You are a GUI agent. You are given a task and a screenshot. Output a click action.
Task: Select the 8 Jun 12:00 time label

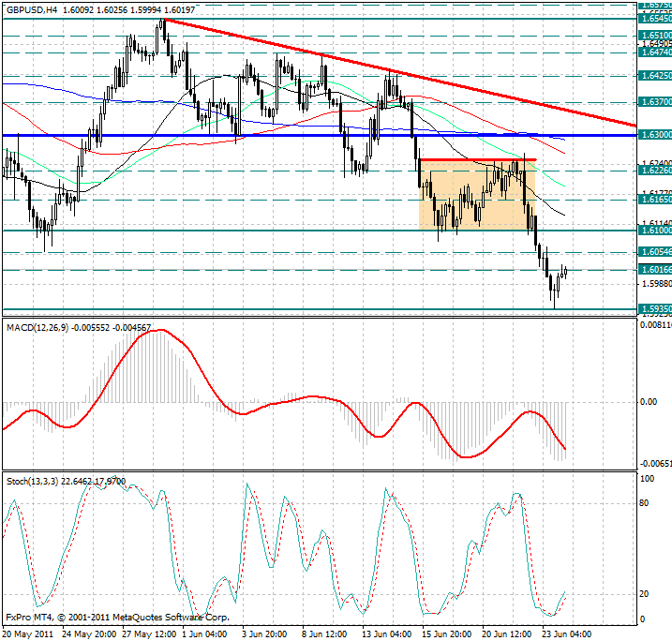pyautogui.click(x=321, y=634)
